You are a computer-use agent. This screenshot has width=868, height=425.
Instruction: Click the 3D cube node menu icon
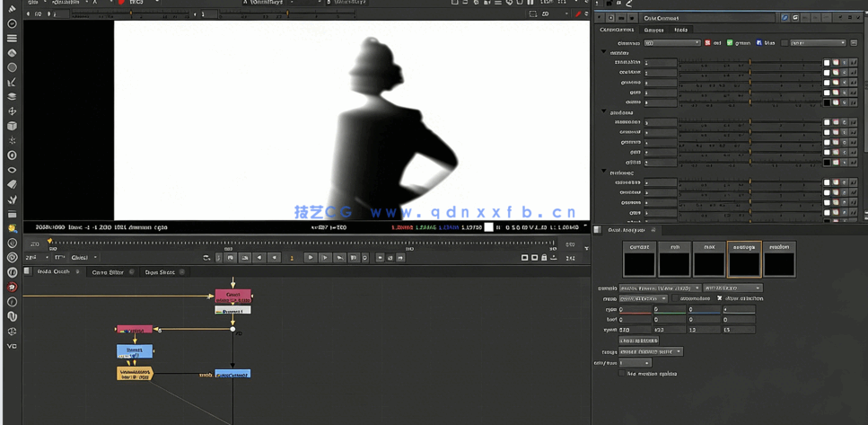12,126
